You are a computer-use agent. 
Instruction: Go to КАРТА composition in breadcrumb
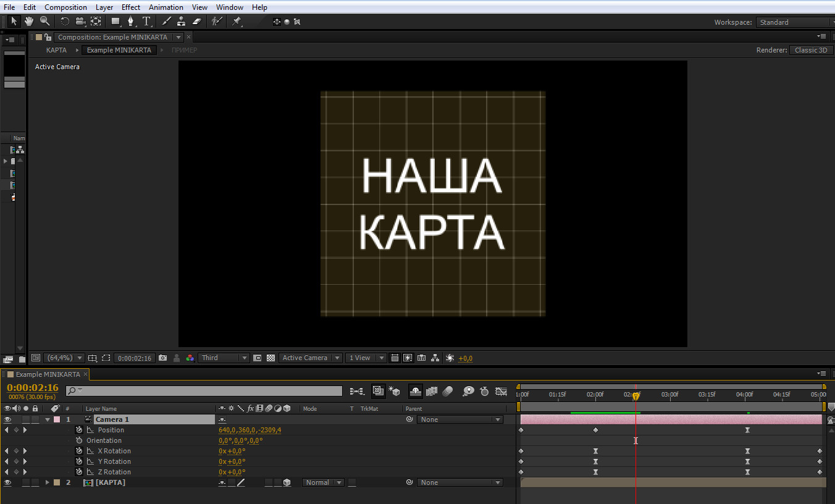click(56, 50)
